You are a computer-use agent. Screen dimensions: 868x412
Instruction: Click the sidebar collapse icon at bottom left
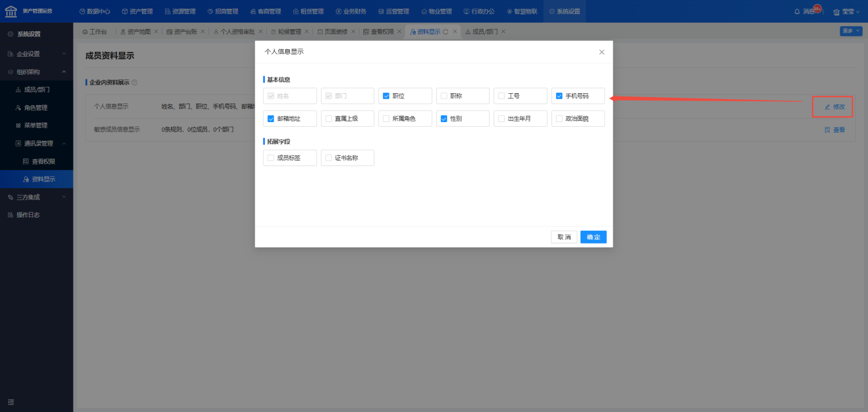[10, 402]
